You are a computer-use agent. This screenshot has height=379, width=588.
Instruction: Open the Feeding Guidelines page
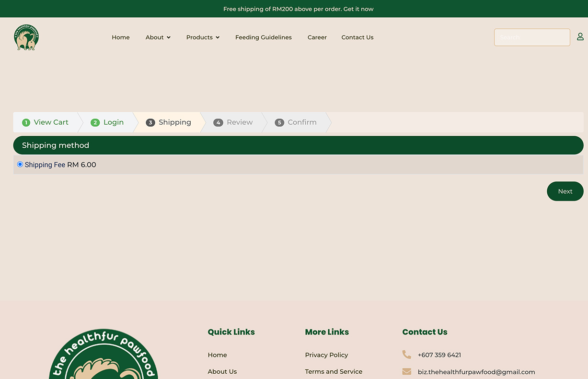pyautogui.click(x=263, y=37)
